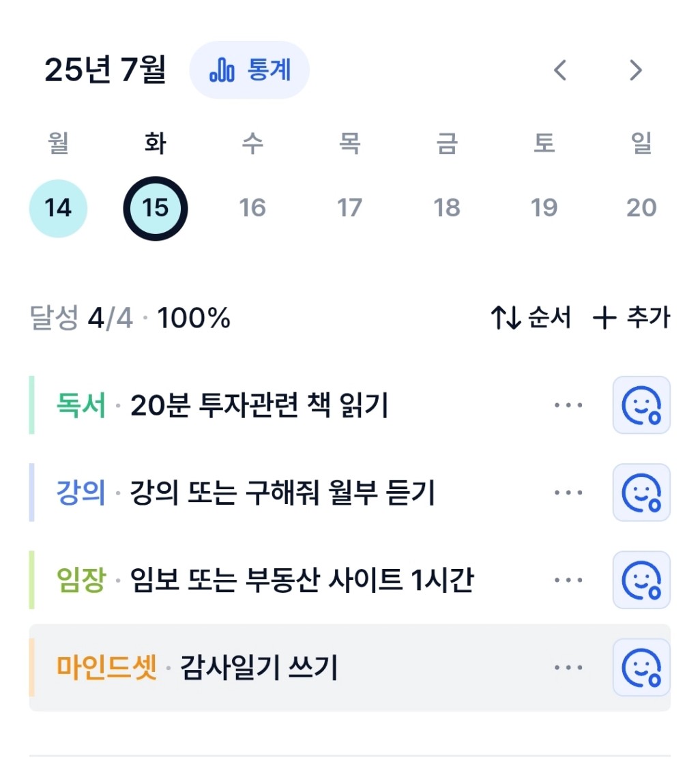This screenshot has width=700, height=762.
Task: Toggle completion smiley for 강의 habit
Action: (641, 493)
